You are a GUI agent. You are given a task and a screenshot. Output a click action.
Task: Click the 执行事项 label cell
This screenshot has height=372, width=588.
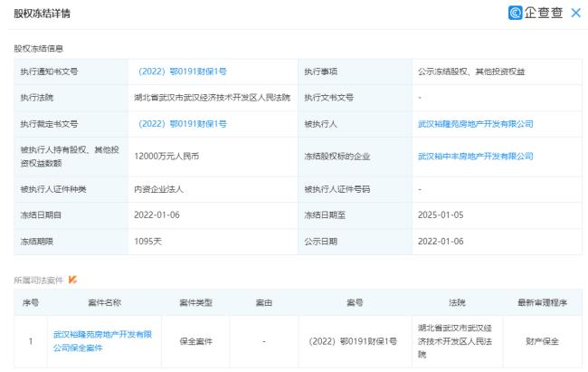pos(356,72)
